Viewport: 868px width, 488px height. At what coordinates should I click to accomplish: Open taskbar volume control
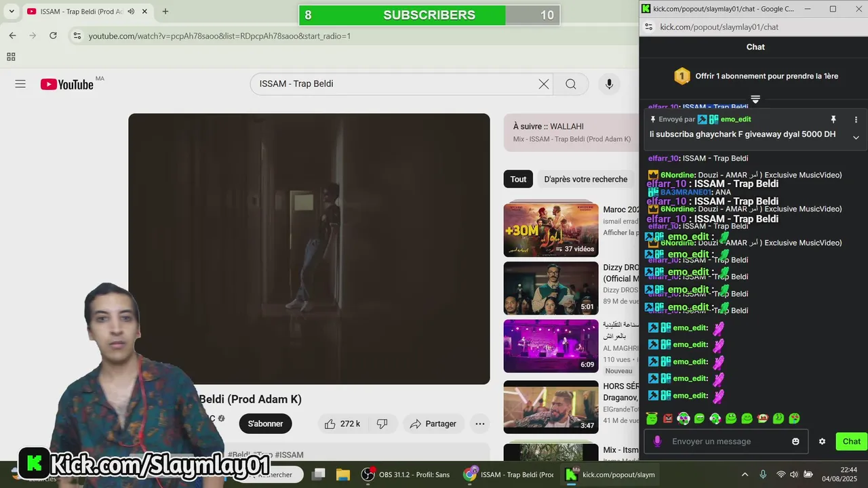[x=795, y=474]
